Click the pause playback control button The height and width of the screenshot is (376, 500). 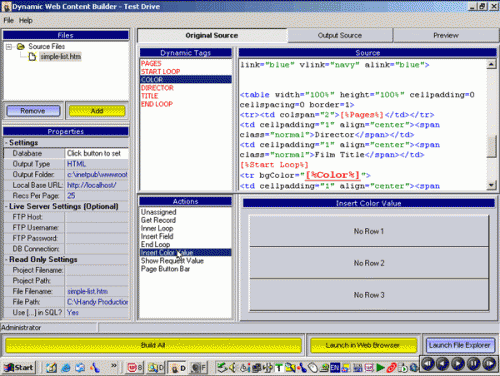(474, 364)
